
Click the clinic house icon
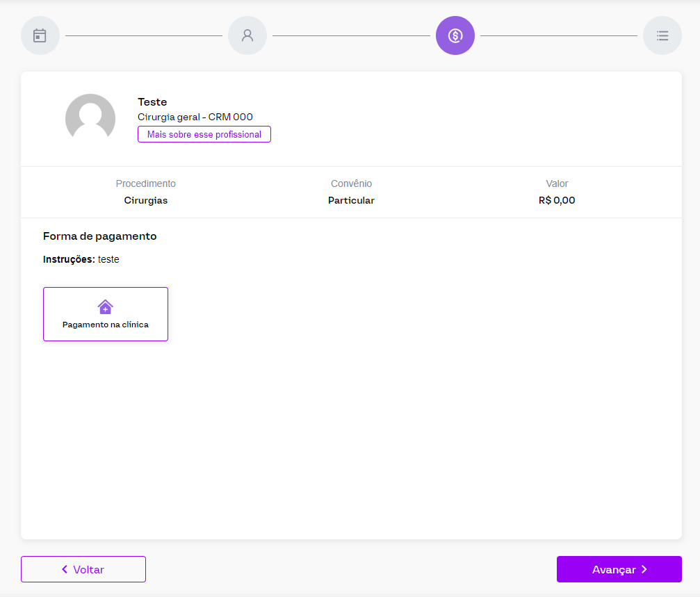(x=106, y=306)
